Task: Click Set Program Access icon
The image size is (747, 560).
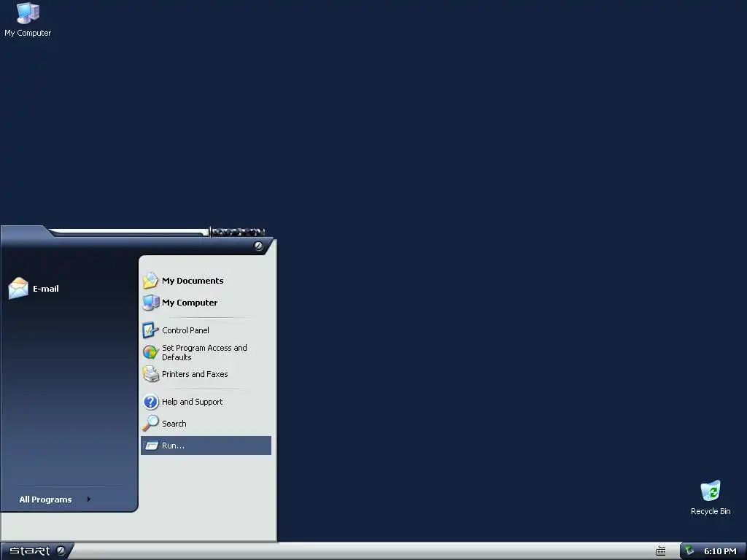Action: pyautogui.click(x=150, y=352)
